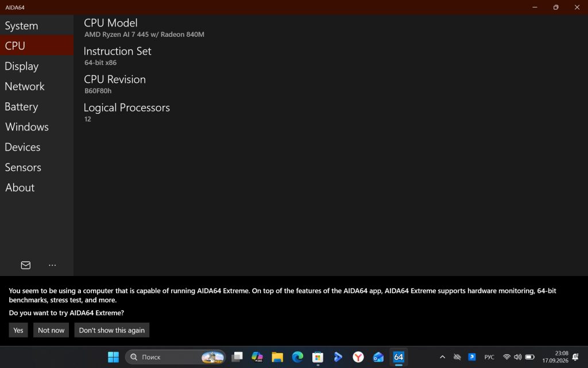Close the AIDA64 window
This screenshot has width=588, height=368.
point(577,7)
